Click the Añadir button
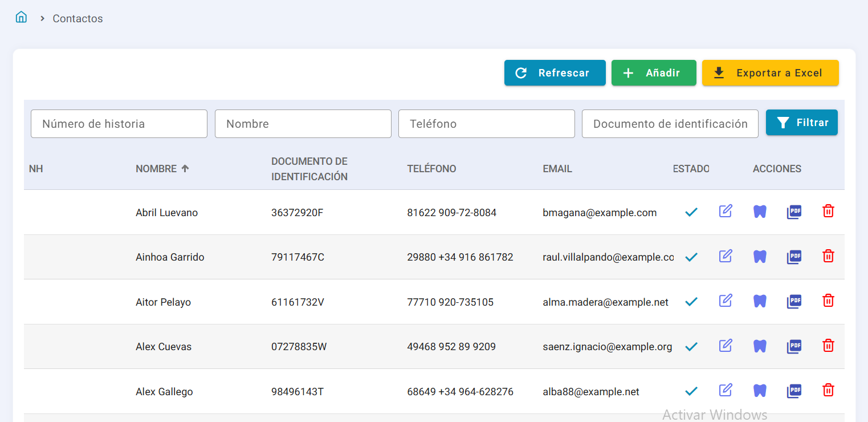The height and width of the screenshot is (422, 868). pos(654,73)
